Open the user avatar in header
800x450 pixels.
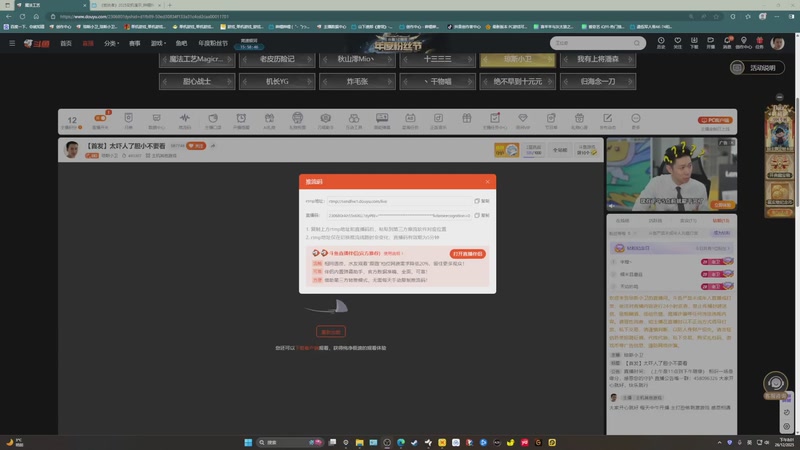777,43
